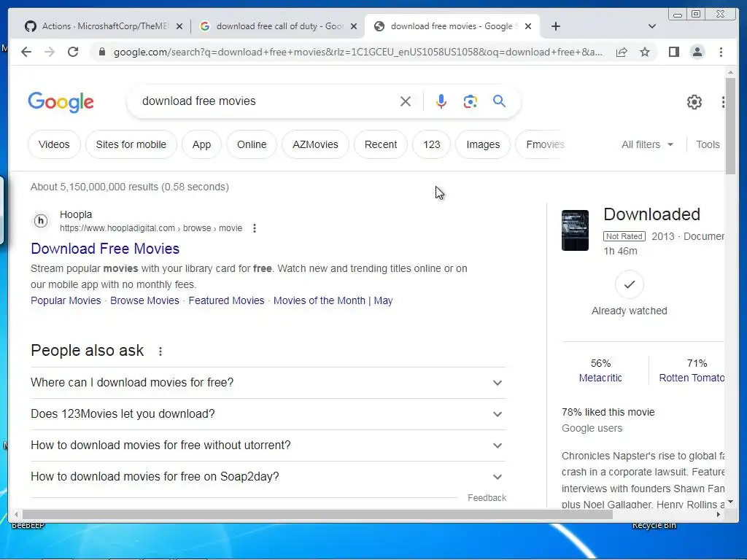Open the new tab plus button
This screenshot has width=747, height=560.
[555, 26]
